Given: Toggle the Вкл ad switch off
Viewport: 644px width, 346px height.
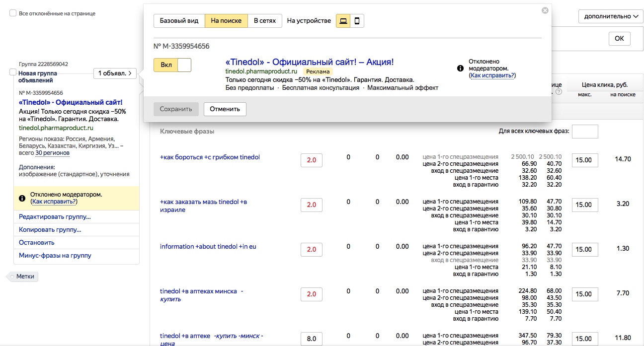Looking at the screenshot, I should point(172,65).
